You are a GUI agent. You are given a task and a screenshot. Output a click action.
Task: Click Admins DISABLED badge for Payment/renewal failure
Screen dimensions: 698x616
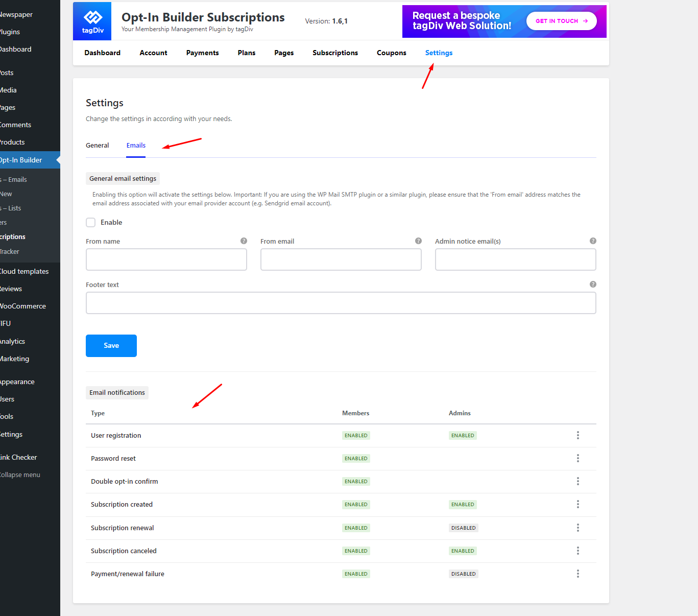pos(464,574)
